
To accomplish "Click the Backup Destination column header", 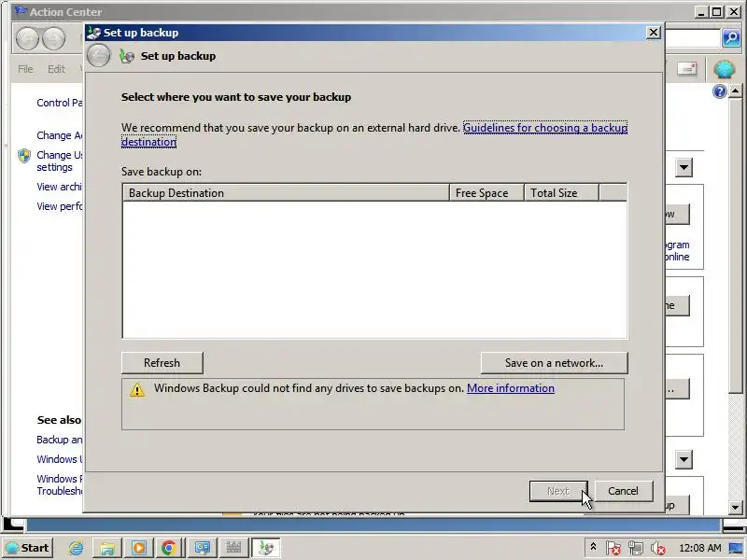I will pyautogui.click(x=286, y=193).
